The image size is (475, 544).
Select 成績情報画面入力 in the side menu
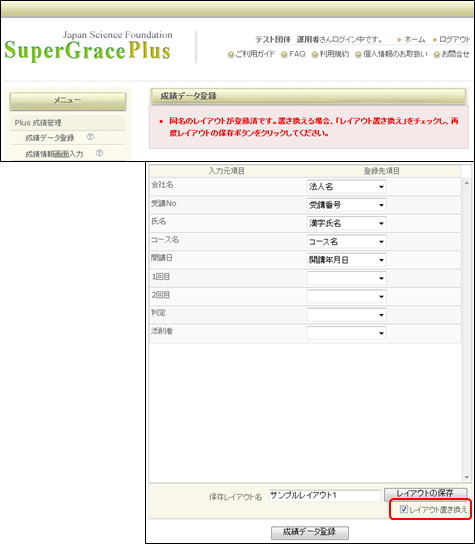[x=54, y=154]
